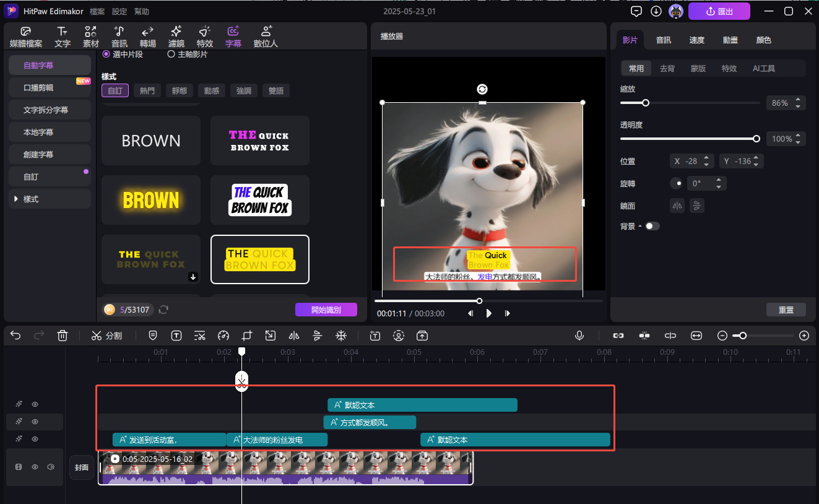The height and width of the screenshot is (504, 819).
Task: Click the horizontal mirror icon beside 鏡面
Action: point(678,206)
